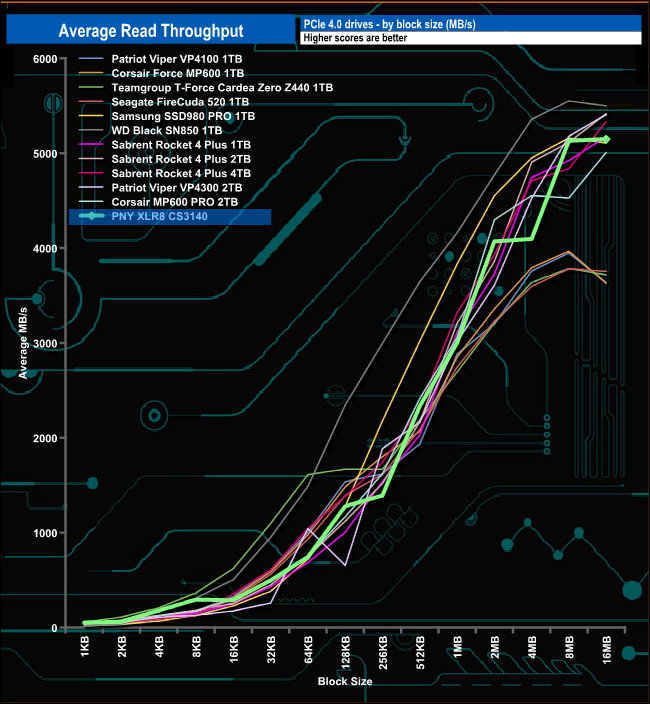This screenshot has height=704, width=650.
Task: Click the Block Size axis title
Action: click(x=345, y=681)
